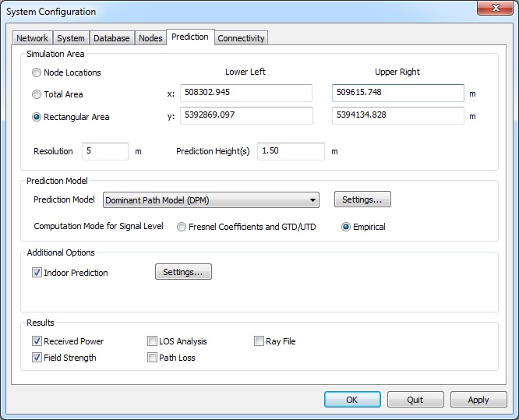This screenshot has width=519, height=420.
Task: Open the Connectivity tab
Action: [x=241, y=38]
